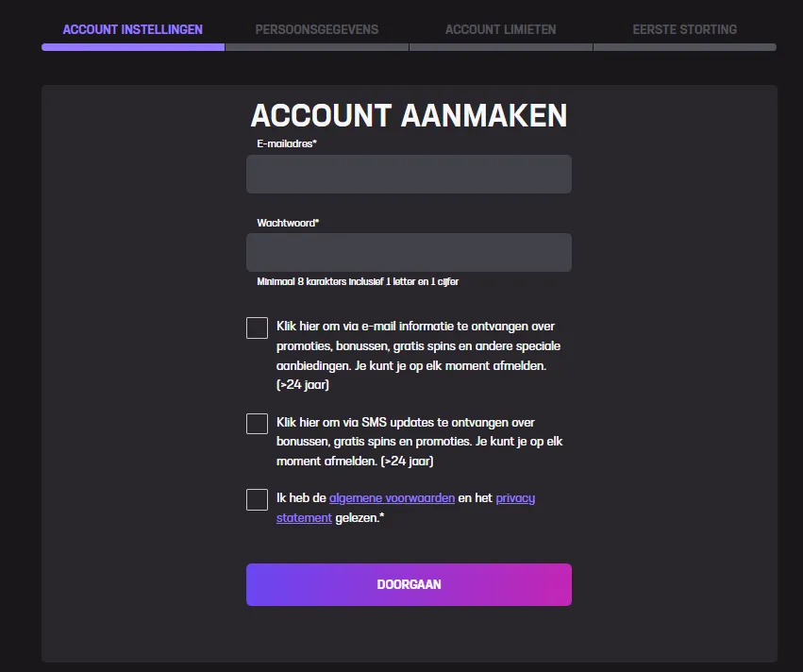Enable the e-mail promoties checkbox
Screen dimensions: 803x672
point(257,328)
